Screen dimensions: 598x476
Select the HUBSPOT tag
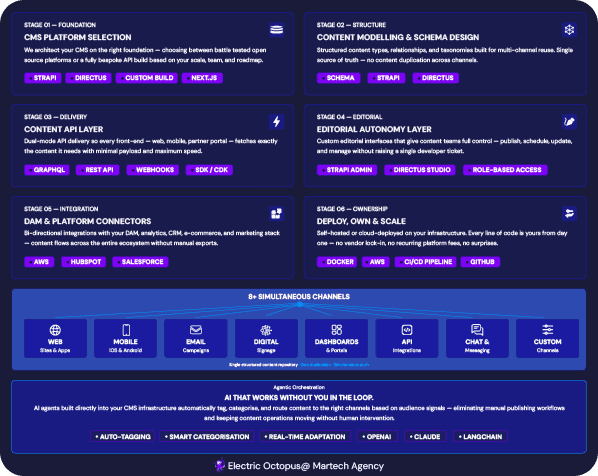pos(84,262)
